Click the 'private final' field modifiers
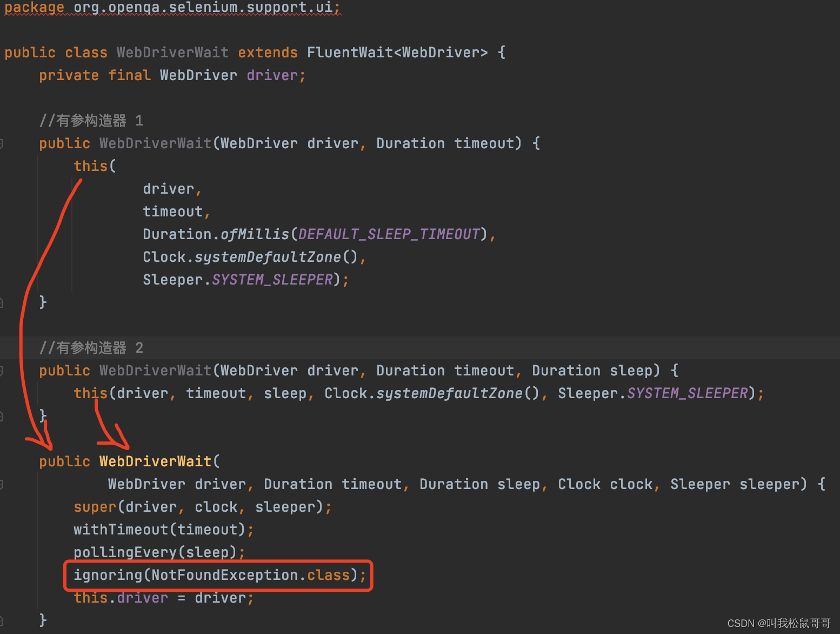Viewport: 840px width, 634px height. click(95, 75)
